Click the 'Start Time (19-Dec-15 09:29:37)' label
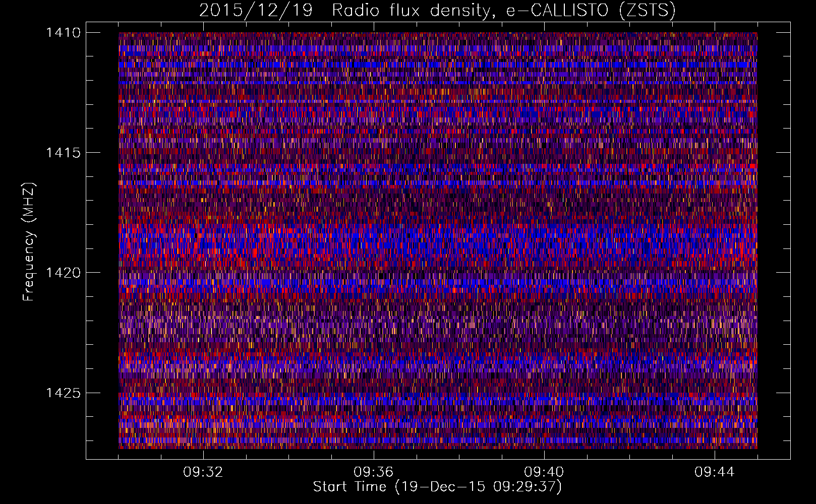 (437, 487)
